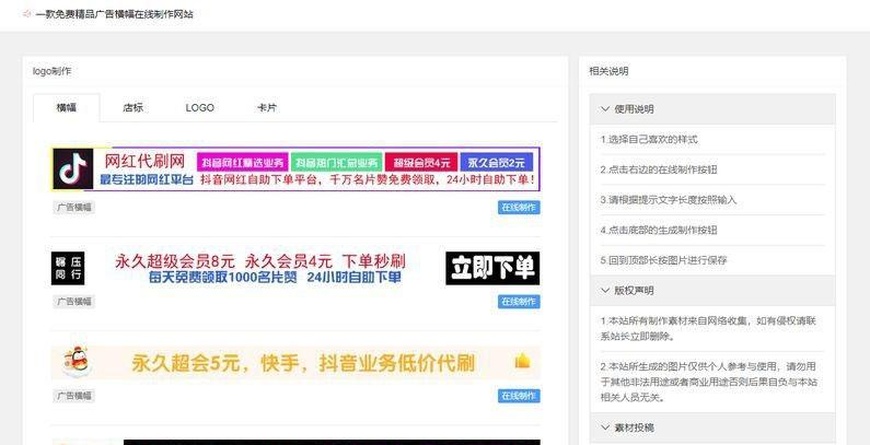The height and width of the screenshot is (445, 870).
Task: Click the thumbs-up icon in third banner
Action: (521, 362)
